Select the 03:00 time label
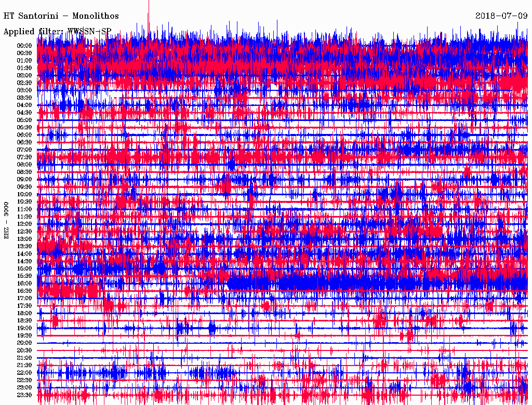 24,90
